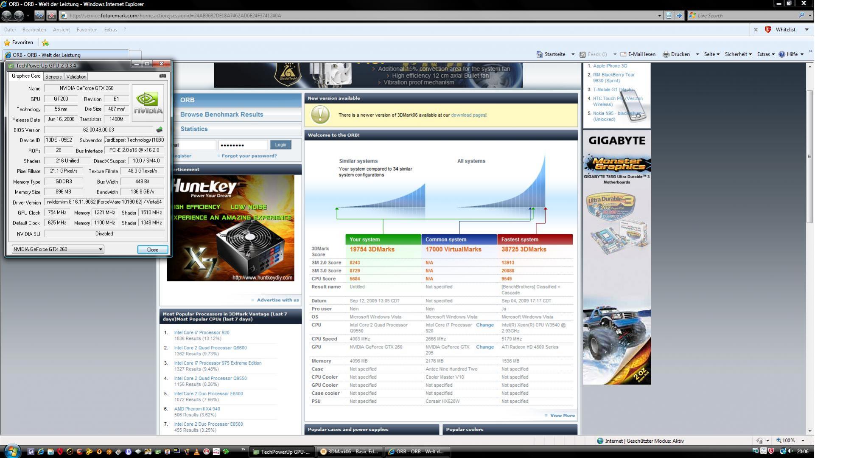Click the E-Mail lesen toolbar button
This screenshot has height=458, width=868.
pyautogui.click(x=638, y=54)
